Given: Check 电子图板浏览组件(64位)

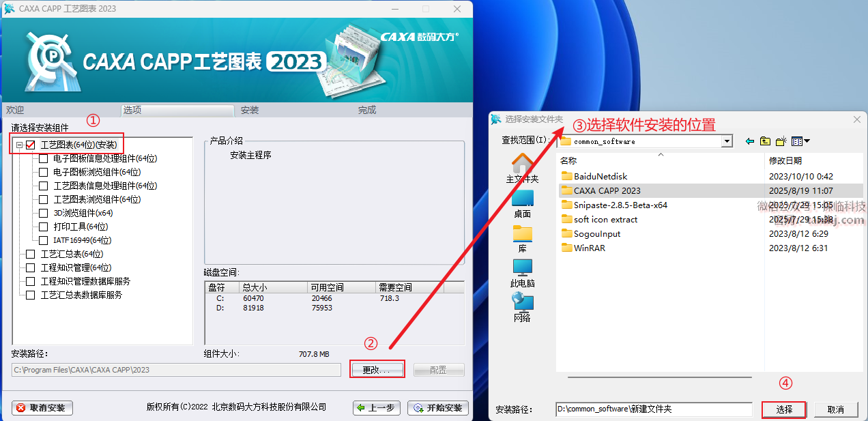Looking at the screenshot, I should (44, 172).
